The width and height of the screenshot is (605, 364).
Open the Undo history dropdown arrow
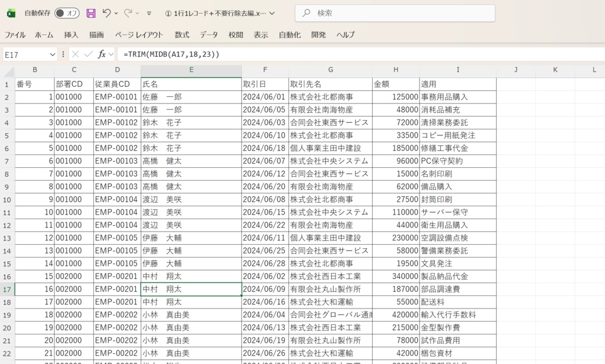pyautogui.click(x=116, y=14)
